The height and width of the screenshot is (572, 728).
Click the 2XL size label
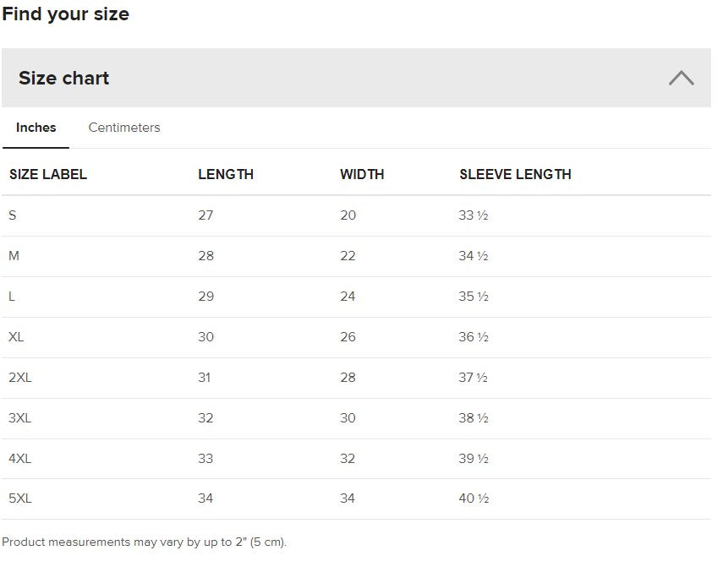coord(20,378)
